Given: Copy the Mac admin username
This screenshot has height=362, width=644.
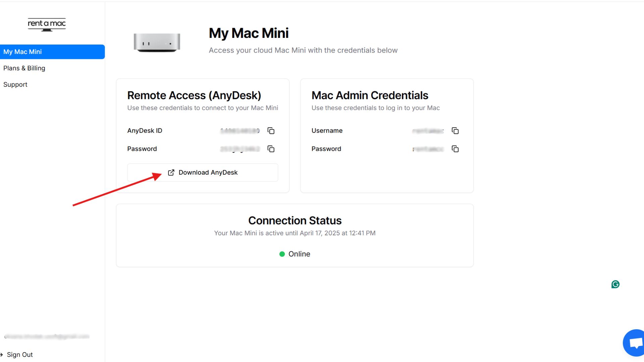Looking at the screenshot, I should 455,131.
